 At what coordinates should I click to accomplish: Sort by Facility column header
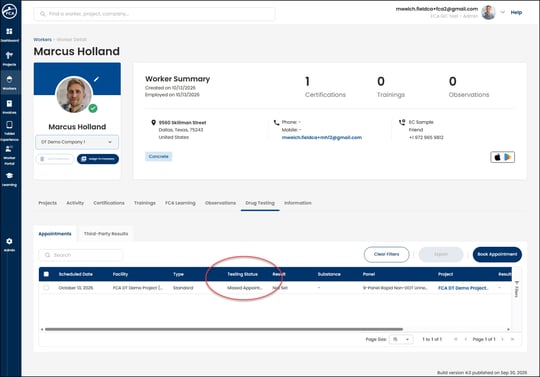click(x=120, y=274)
